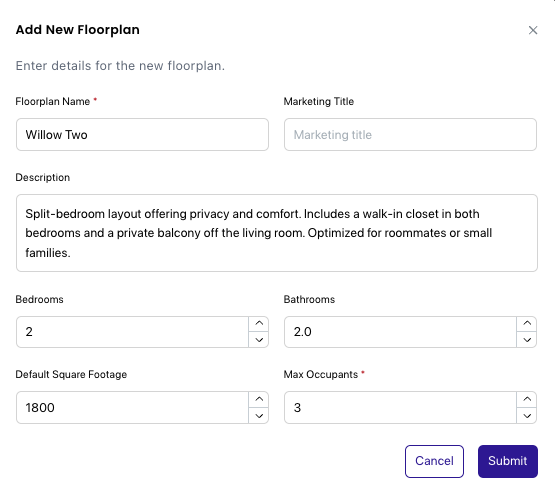Click the Max Occupants label
Viewport: 555px width, 493px height.
pyautogui.click(x=321, y=374)
